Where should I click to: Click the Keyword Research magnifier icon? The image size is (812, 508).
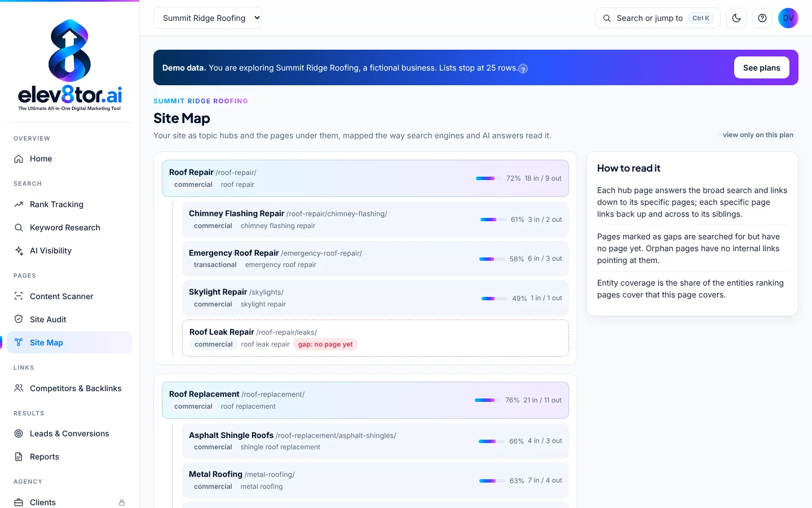(x=19, y=227)
